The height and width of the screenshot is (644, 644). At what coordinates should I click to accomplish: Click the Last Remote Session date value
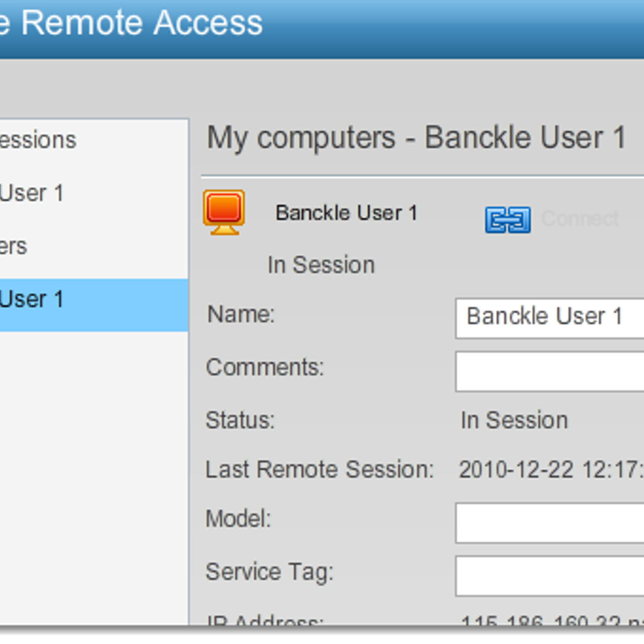[551, 470]
